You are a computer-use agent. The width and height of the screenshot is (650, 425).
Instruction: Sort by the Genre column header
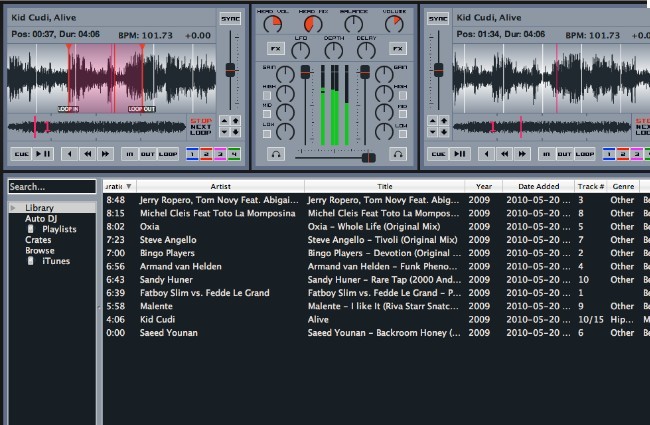623,186
